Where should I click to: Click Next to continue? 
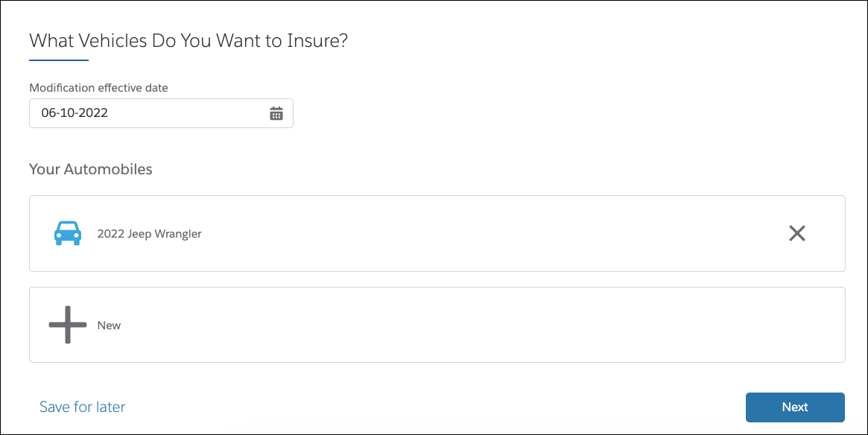[x=794, y=407]
